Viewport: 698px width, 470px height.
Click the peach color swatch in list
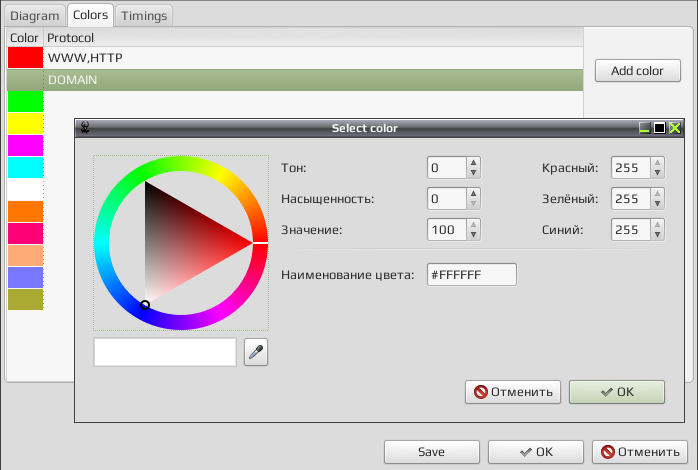pyautogui.click(x=25, y=255)
